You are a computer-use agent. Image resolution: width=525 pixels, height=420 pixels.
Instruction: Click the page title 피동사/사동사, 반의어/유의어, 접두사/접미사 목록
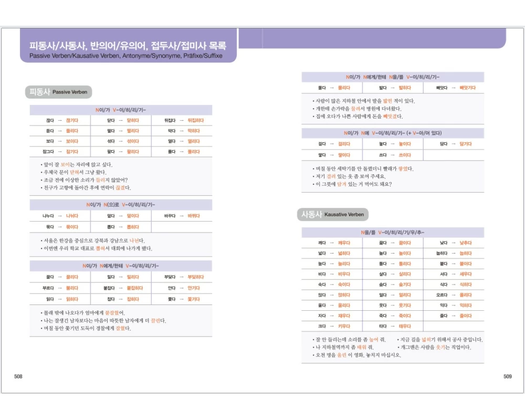point(128,44)
